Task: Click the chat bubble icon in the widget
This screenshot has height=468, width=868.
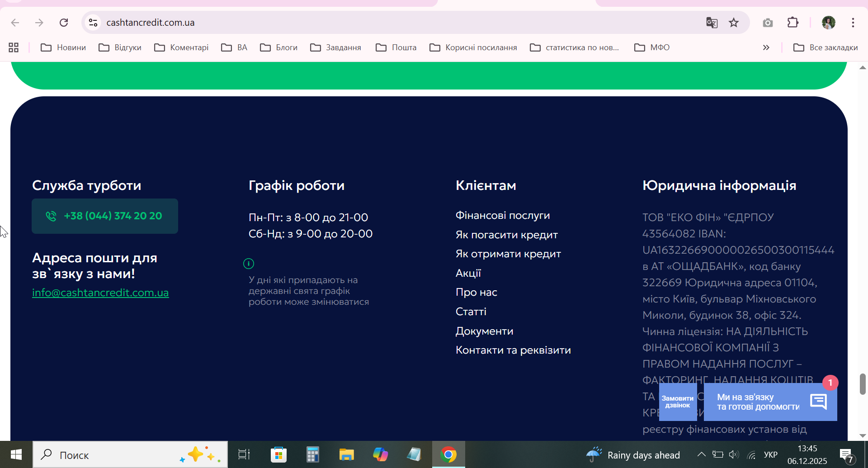Action: (819, 402)
